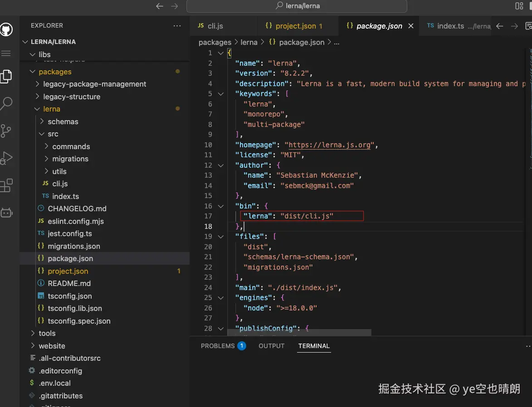The height and width of the screenshot is (407, 532).
Task: Open Source Control view icon
Action: tap(6, 131)
